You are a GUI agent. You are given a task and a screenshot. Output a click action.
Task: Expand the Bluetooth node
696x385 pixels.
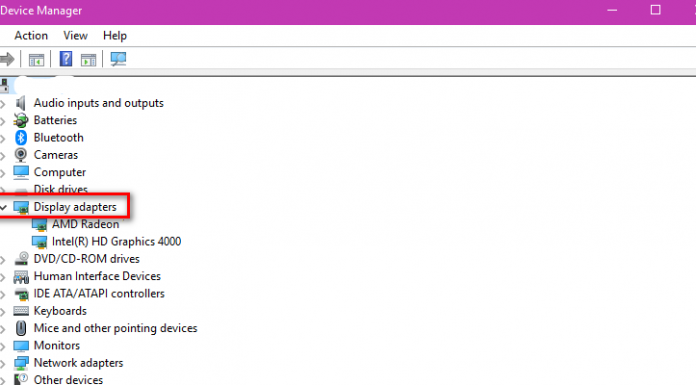point(3,139)
